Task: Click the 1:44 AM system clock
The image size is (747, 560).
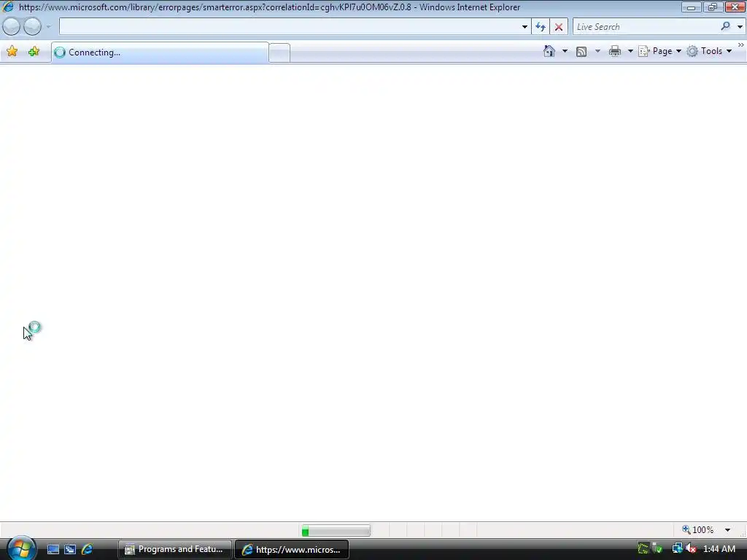Action: click(x=719, y=549)
